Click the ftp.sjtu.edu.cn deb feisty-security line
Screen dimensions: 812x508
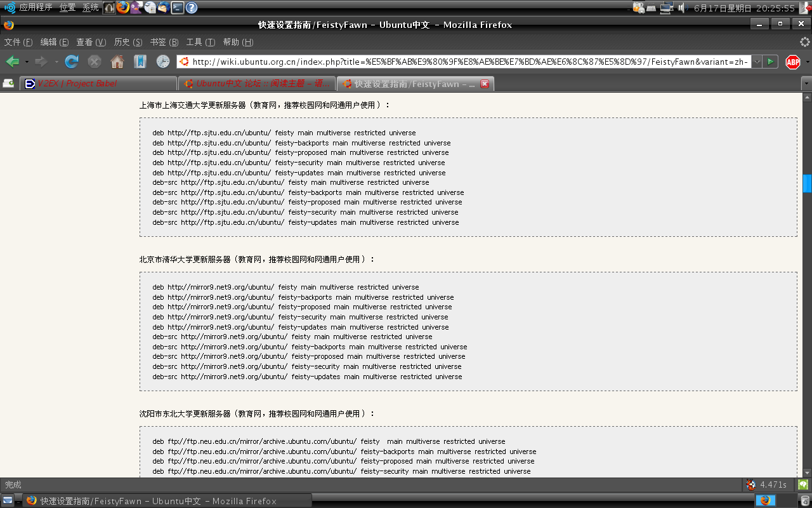point(299,163)
